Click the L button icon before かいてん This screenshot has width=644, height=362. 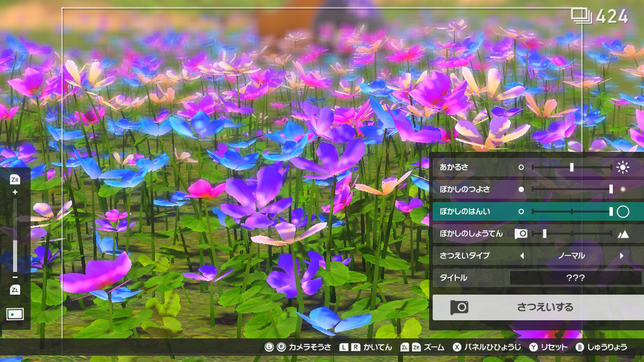344,347
